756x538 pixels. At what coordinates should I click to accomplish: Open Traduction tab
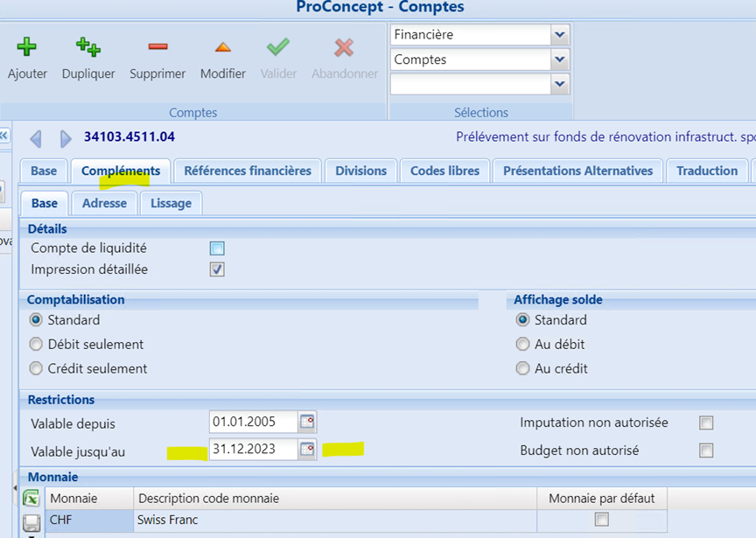tap(707, 171)
